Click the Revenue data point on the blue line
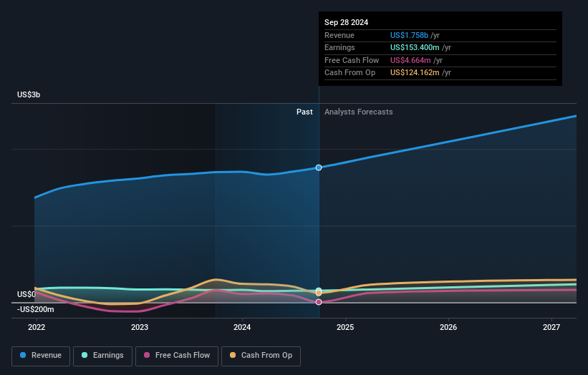Screen dimensions: 588x375 tap(319, 167)
